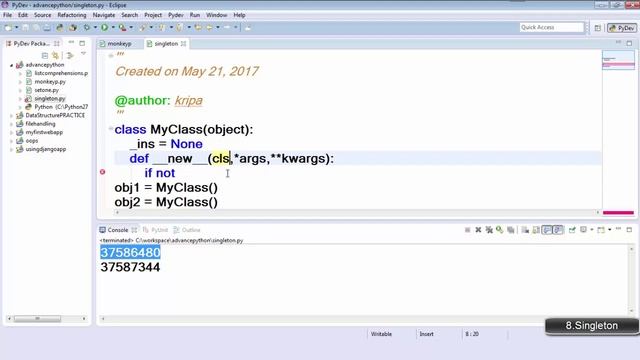Open the New file dropdown arrow
This screenshot has width=640, height=360.
pos(17,27)
